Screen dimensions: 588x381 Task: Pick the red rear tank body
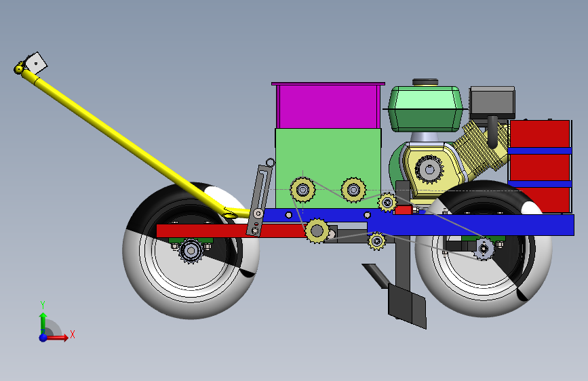tap(540, 167)
